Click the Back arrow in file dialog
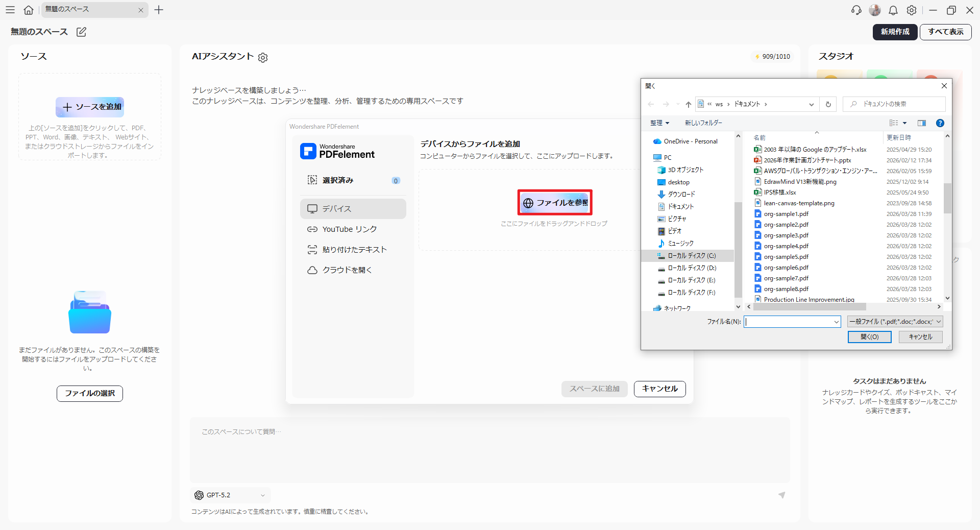980x530 pixels. point(651,104)
